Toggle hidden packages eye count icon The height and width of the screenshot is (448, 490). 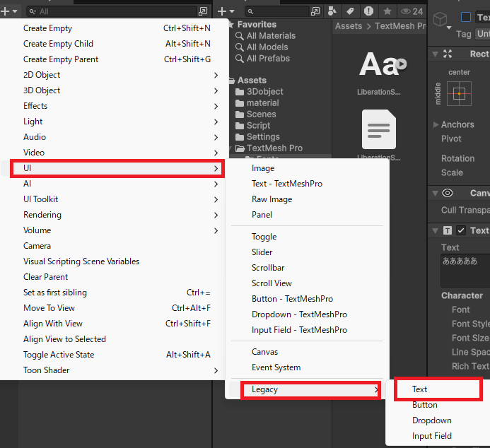[x=412, y=11]
